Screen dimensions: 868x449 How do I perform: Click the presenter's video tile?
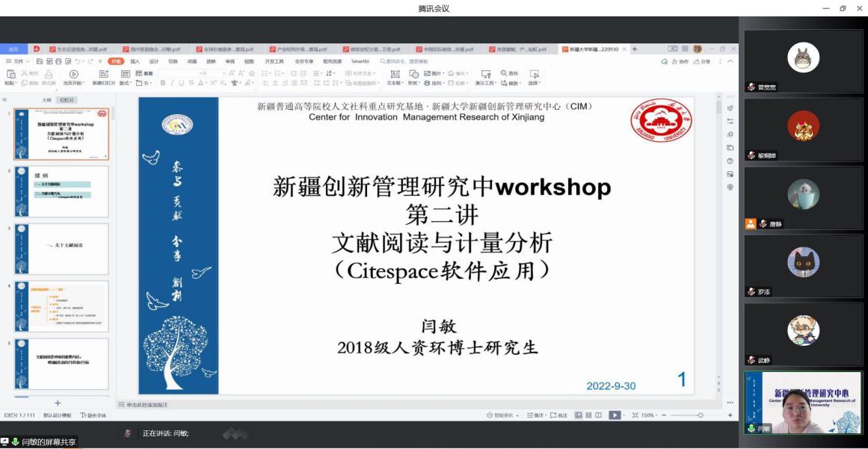coord(803,403)
